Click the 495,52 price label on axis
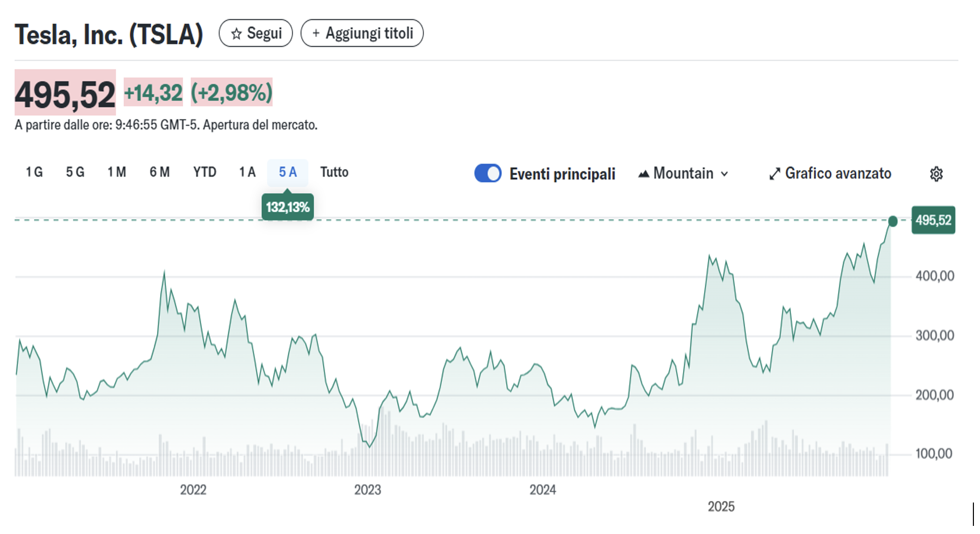980x534 pixels. click(x=933, y=220)
